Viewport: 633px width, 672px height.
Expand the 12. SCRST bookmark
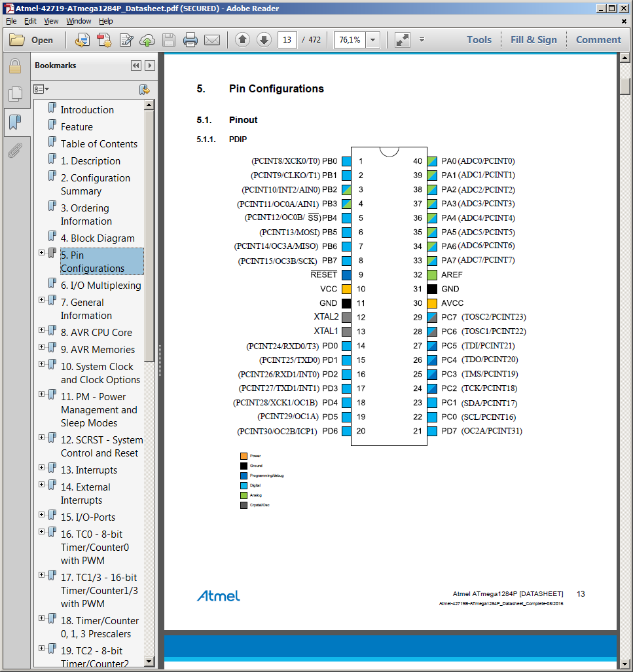[41, 437]
